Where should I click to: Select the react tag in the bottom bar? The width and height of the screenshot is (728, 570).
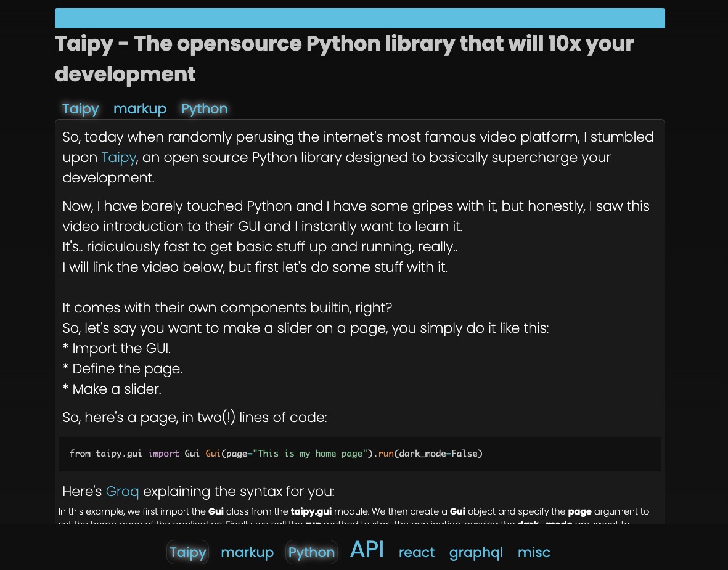click(417, 552)
